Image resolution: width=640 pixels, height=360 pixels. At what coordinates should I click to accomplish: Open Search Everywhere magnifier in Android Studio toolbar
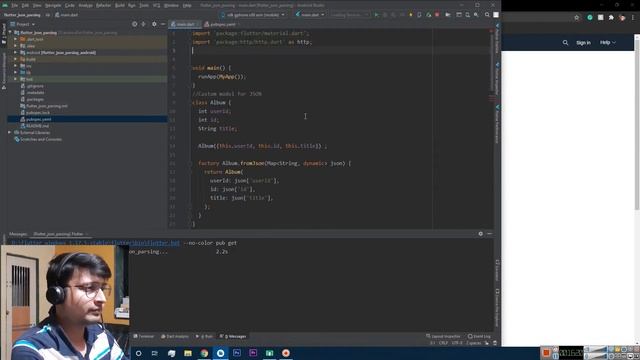[x=487, y=15]
